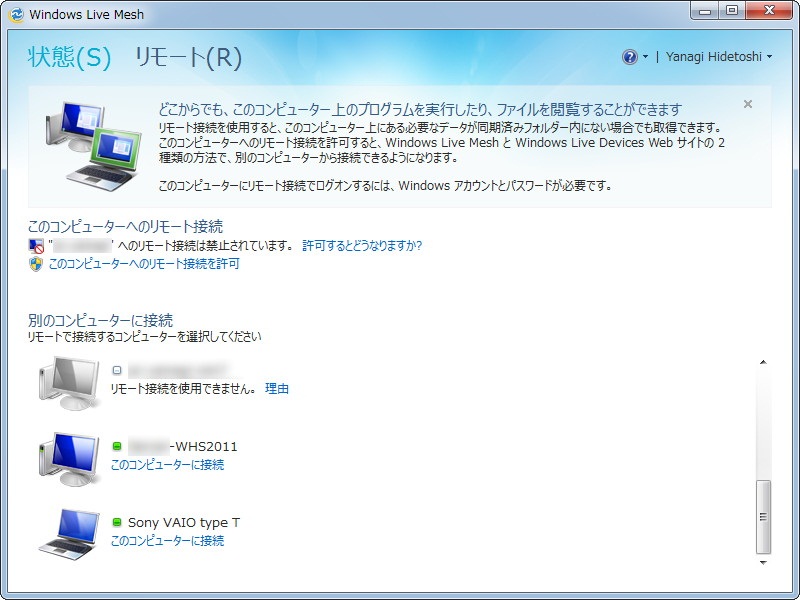Select the grayed desktop computer icon

tap(67, 380)
